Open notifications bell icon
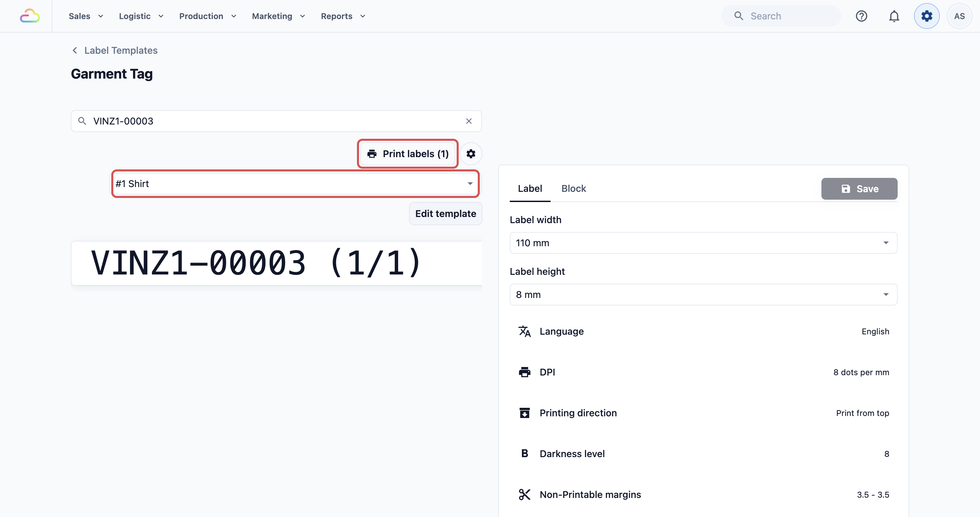This screenshot has width=980, height=517. pos(894,16)
